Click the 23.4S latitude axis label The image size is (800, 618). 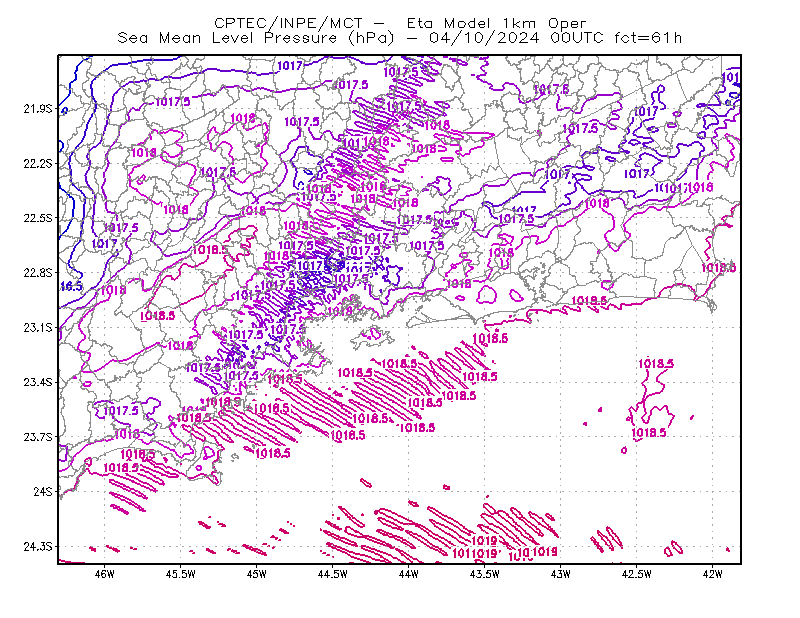[x=37, y=382]
